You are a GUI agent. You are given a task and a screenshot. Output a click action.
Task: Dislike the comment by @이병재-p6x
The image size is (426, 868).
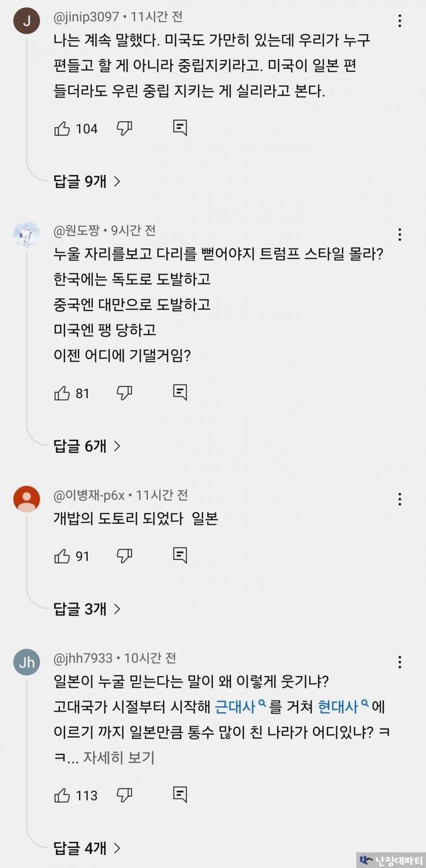pyautogui.click(x=124, y=555)
